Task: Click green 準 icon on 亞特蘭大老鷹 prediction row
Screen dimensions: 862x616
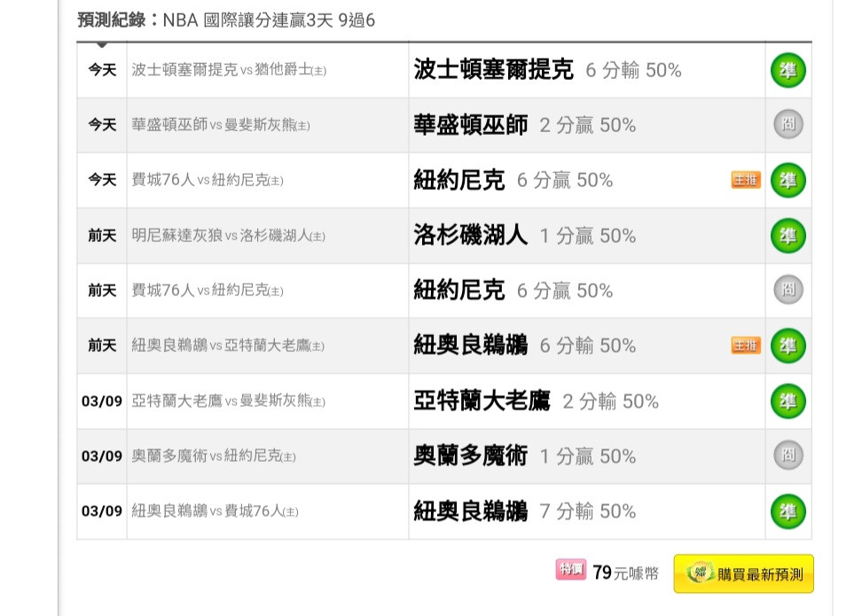Action: click(x=788, y=402)
